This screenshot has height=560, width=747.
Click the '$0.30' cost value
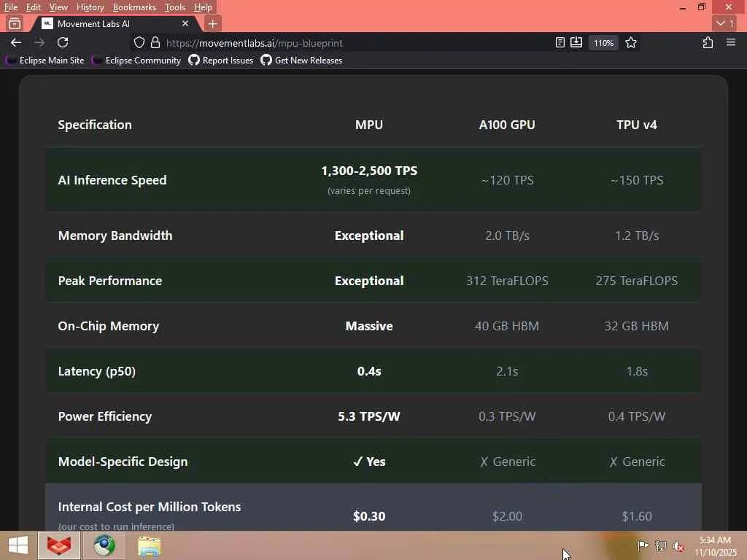368,516
